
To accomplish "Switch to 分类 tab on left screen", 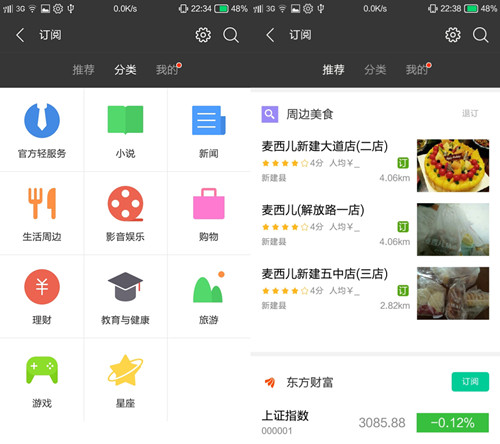I will click(125, 70).
